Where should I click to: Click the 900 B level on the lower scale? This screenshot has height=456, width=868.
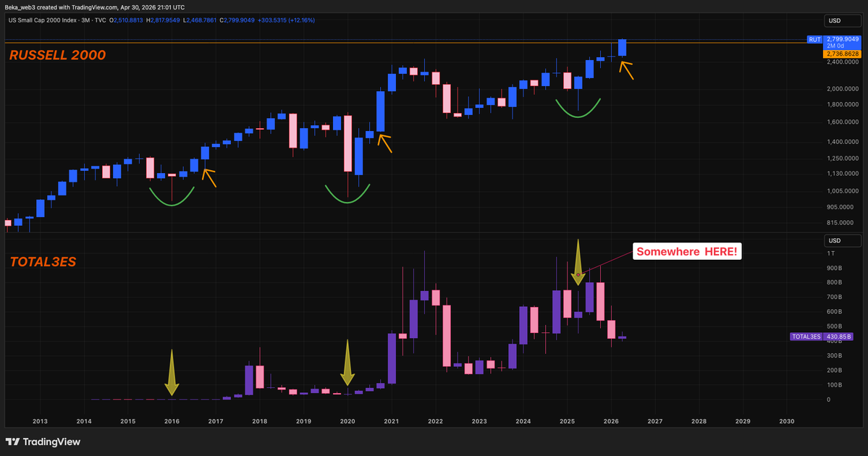click(x=834, y=269)
